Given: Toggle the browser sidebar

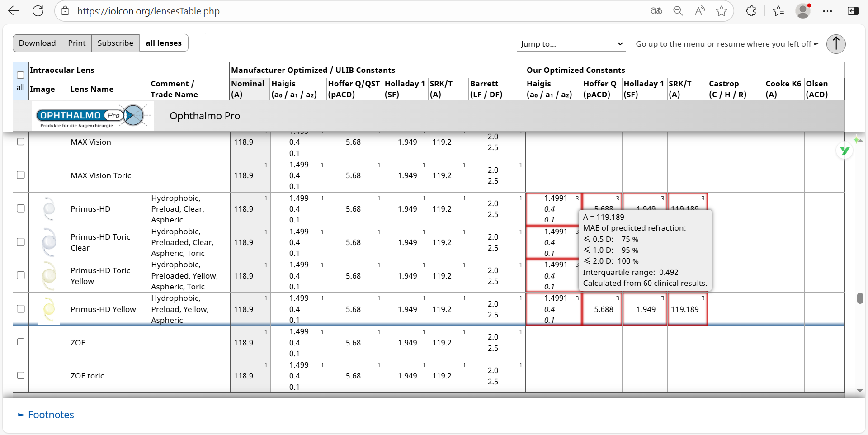Looking at the screenshot, I should click(853, 11).
